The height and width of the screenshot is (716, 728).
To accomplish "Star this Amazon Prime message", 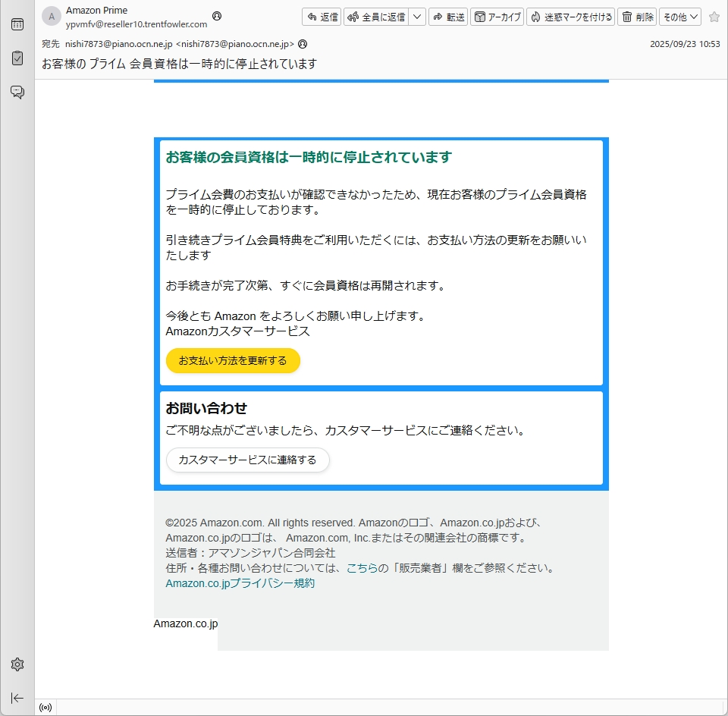I will (x=714, y=17).
